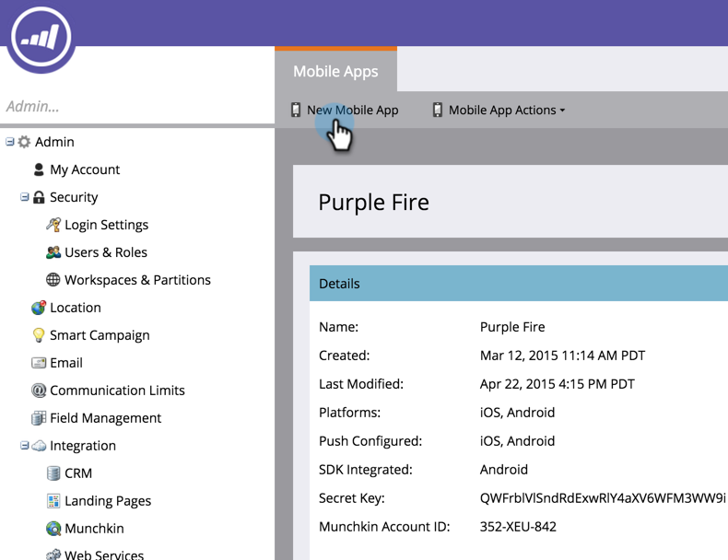Focus the Admin search field
This screenshot has height=560, width=728.
[x=137, y=106]
